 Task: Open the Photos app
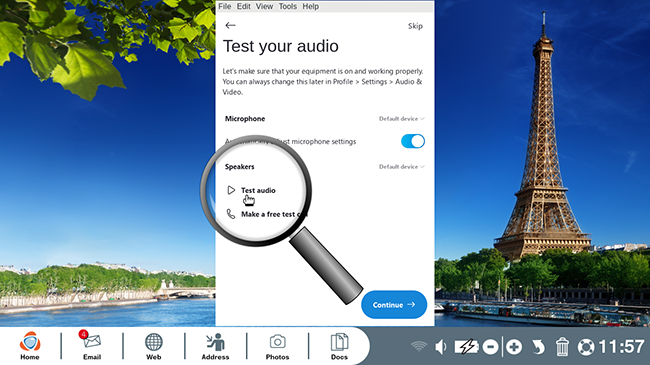(277, 346)
